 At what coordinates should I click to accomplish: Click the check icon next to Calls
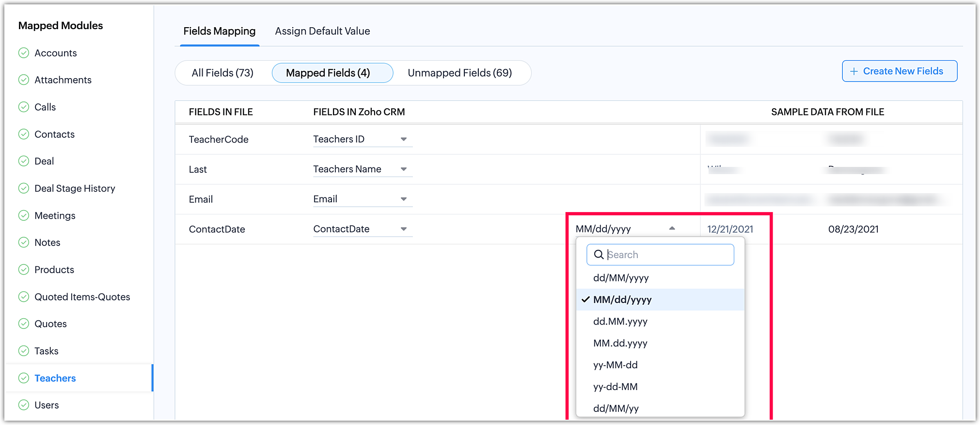tap(23, 107)
